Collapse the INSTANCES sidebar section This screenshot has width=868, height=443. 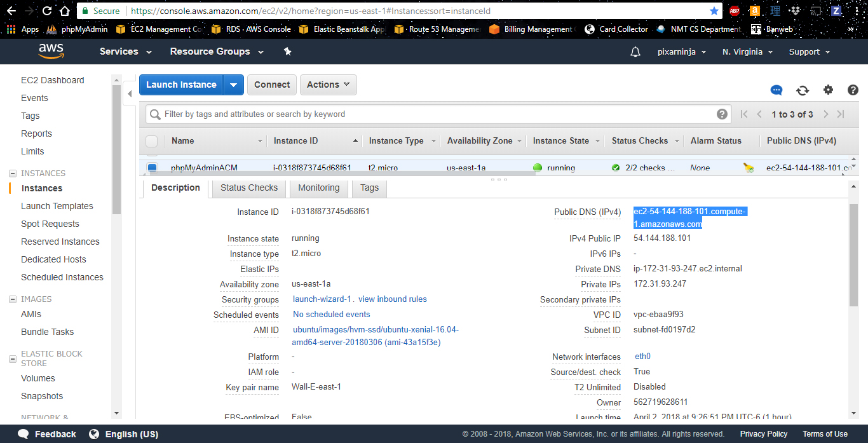click(13, 174)
